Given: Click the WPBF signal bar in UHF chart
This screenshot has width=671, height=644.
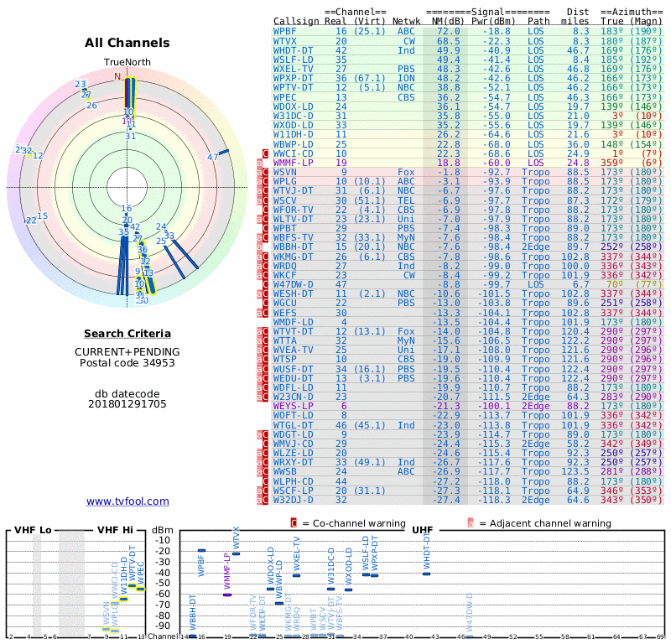Looking at the screenshot, I should click(x=201, y=550).
